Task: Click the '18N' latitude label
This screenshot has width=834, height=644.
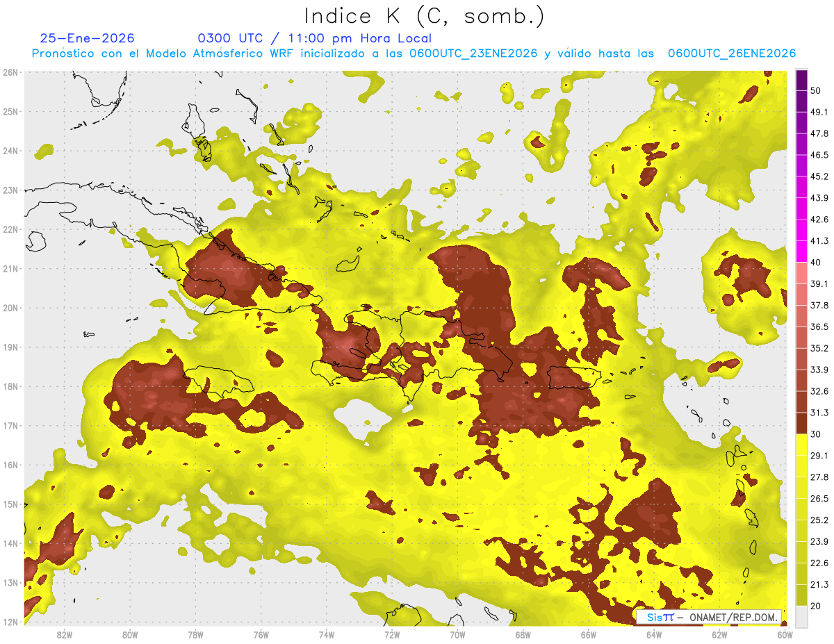Action: [x=10, y=386]
